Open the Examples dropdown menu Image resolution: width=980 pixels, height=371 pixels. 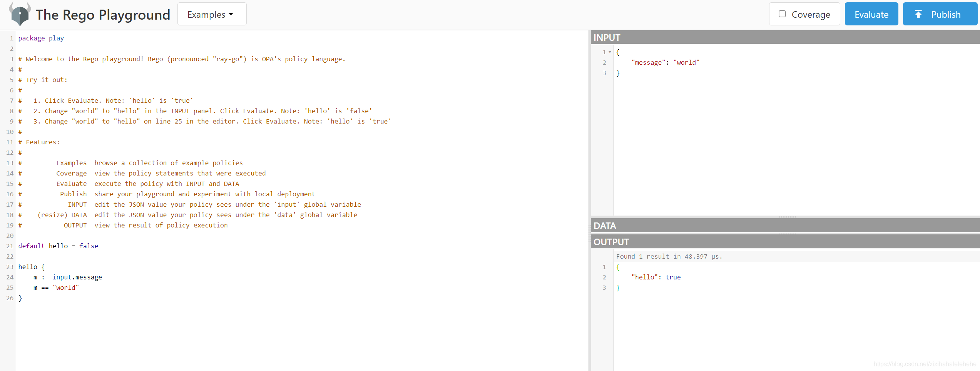tap(212, 14)
